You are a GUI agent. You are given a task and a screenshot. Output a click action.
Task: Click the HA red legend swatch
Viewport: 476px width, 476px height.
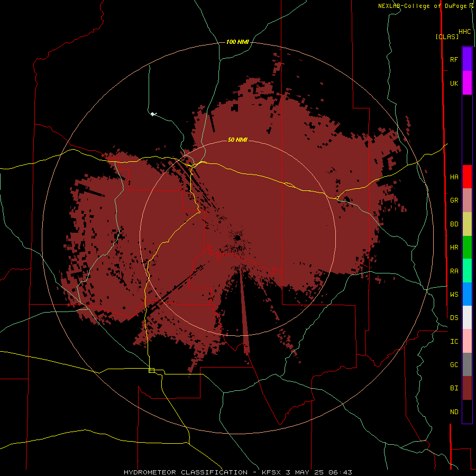point(467,177)
